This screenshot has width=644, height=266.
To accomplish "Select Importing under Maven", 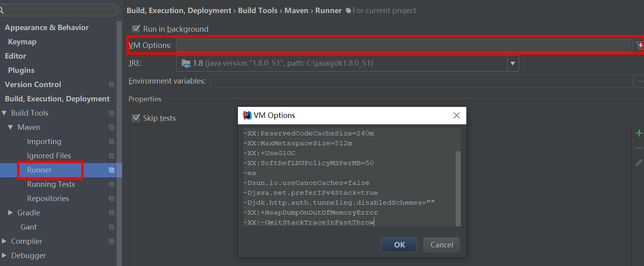I will pos(44,141).
